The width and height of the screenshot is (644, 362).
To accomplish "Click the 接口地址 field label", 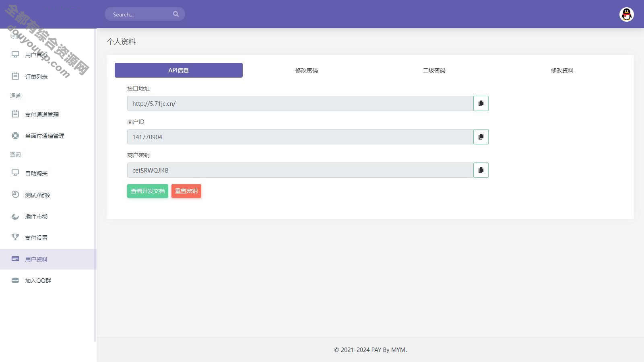I will point(138,88).
